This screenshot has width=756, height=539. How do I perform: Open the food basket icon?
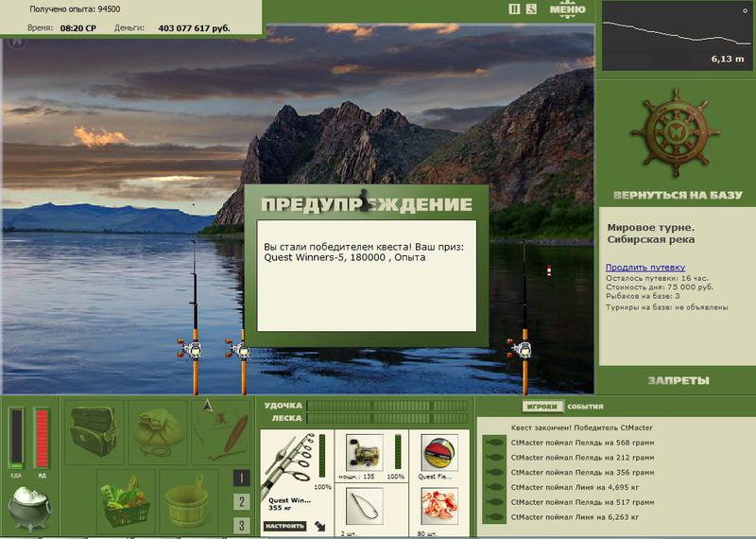[x=126, y=501]
